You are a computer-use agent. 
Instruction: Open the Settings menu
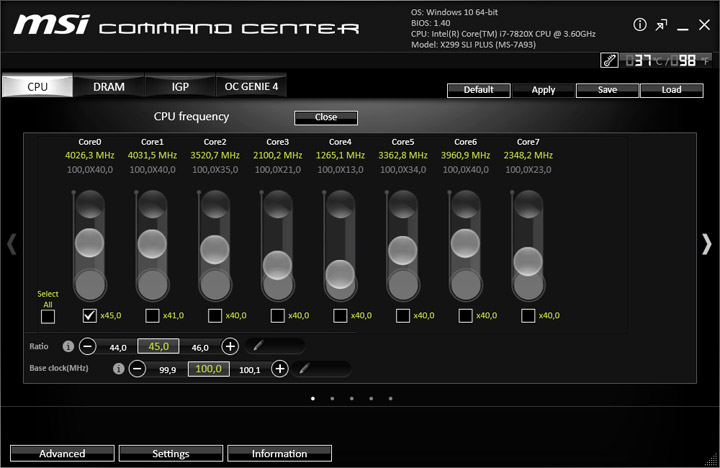(171, 454)
